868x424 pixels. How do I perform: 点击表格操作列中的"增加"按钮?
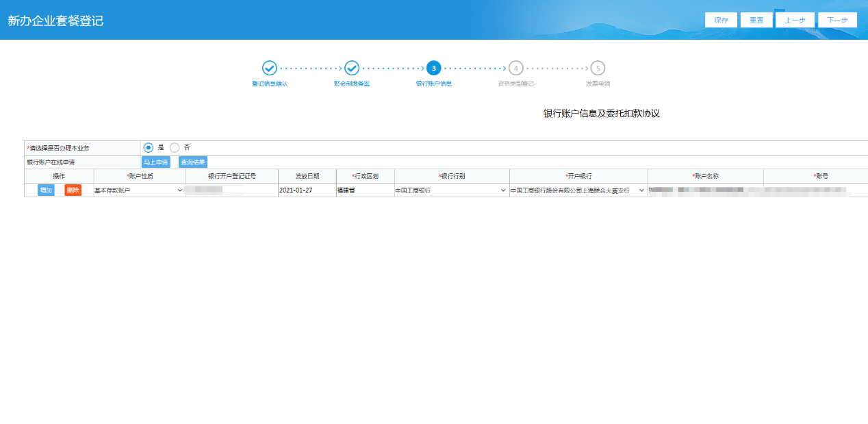pyautogui.click(x=45, y=190)
